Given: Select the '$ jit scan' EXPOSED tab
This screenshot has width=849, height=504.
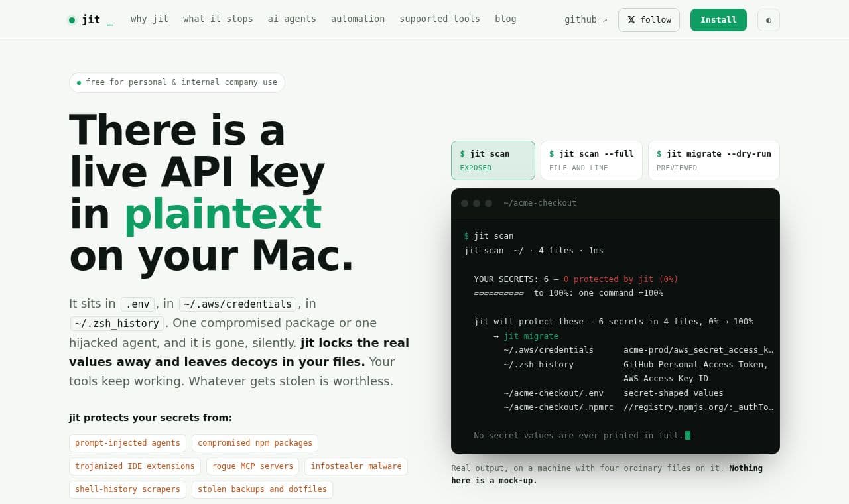Looking at the screenshot, I should (x=493, y=160).
